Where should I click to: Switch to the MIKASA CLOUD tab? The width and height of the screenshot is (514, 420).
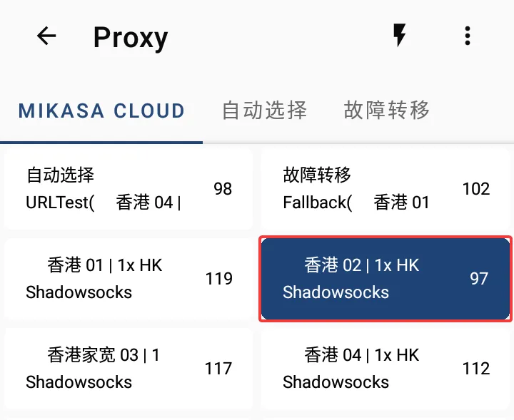coord(101,111)
